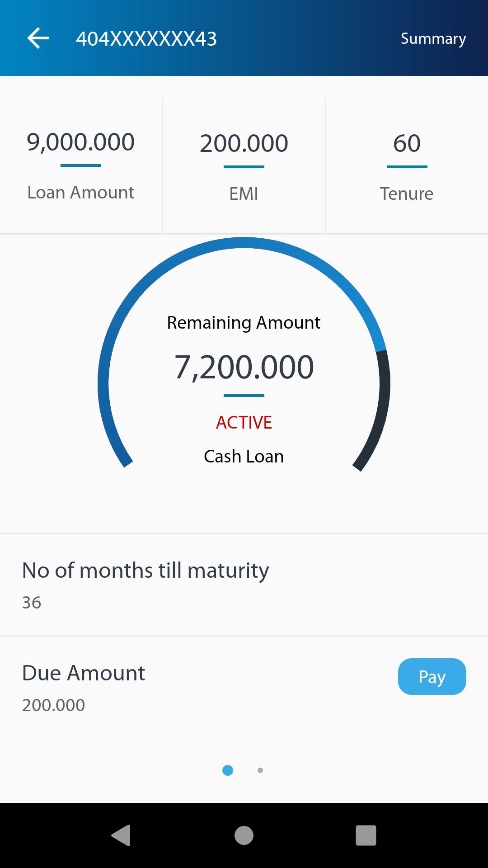The width and height of the screenshot is (488, 868).
Task: Tap the Android home circle icon
Action: pyautogui.click(x=244, y=835)
